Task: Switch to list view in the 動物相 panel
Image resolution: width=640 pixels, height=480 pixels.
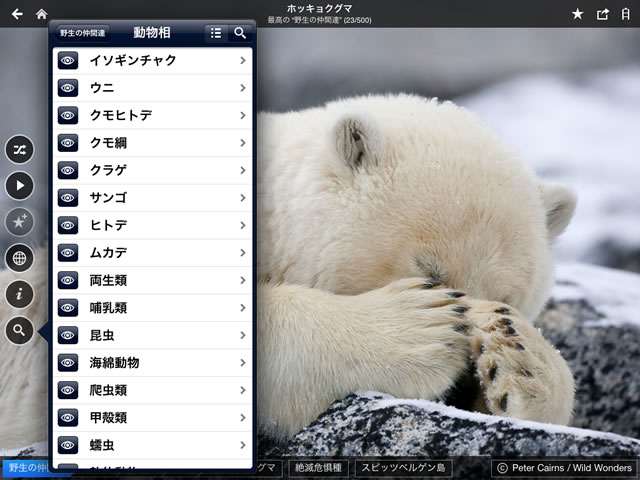Action: pos(216,33)
